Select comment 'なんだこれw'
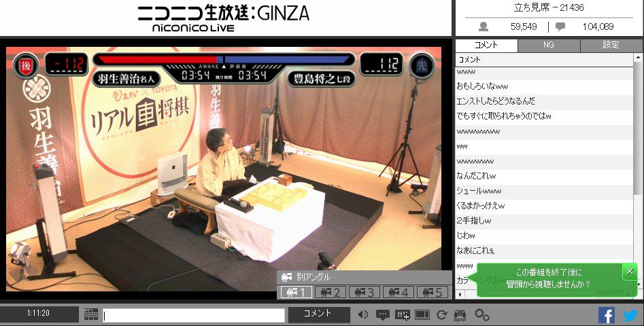 pyautogui.click(x=545, y=176)
